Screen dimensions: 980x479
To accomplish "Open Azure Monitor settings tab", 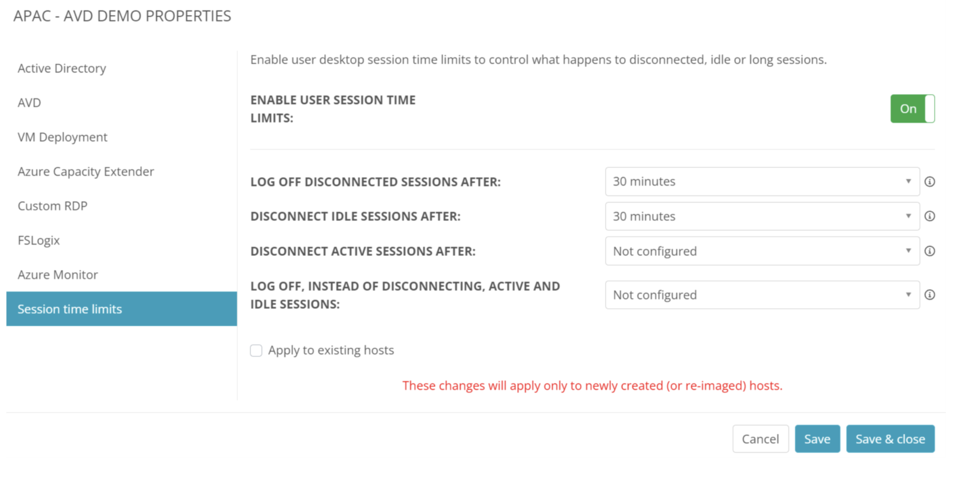I will (58, 275).
